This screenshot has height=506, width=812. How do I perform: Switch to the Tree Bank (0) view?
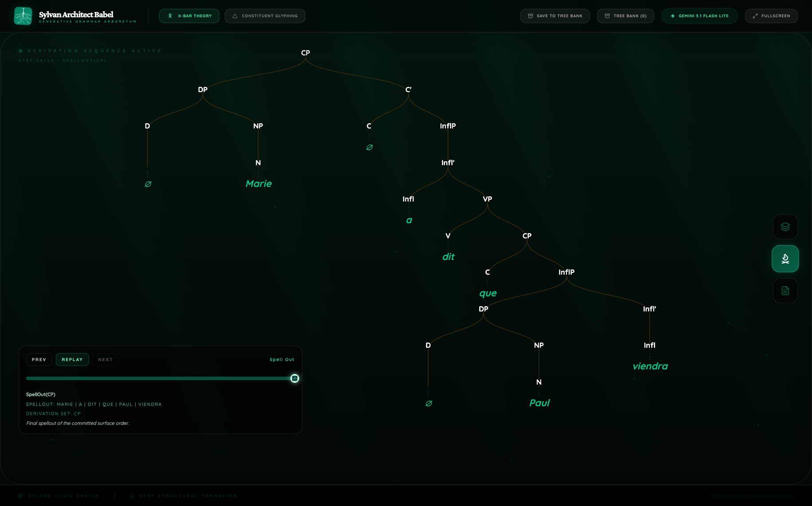point(625,16)
